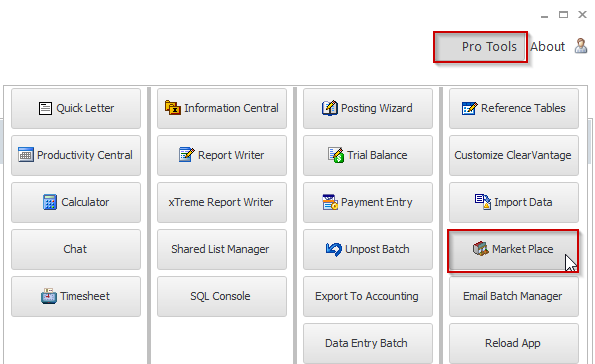Open the Timesheet tool
The height and width of the screenshot is (364, 595).
(x=76, y=297)
